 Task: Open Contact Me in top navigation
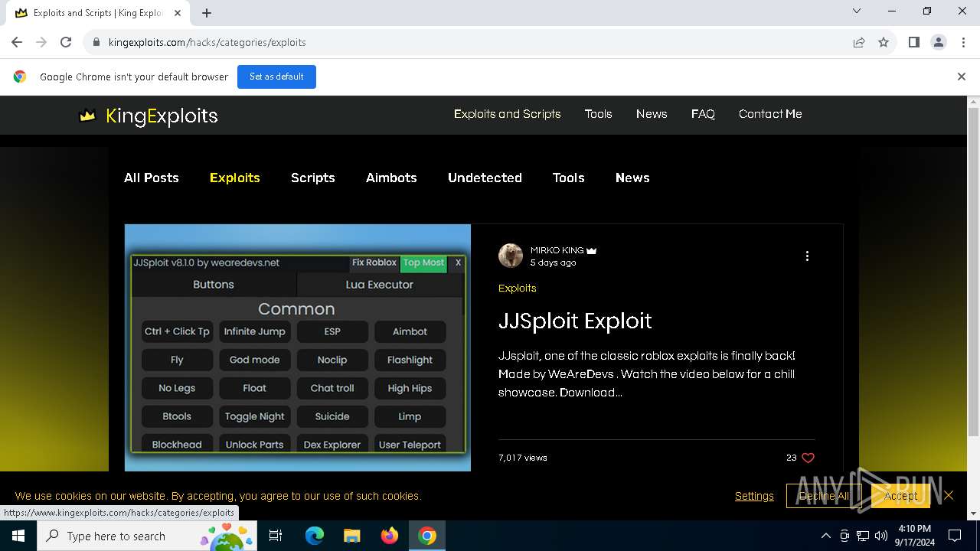click(770, 113)
